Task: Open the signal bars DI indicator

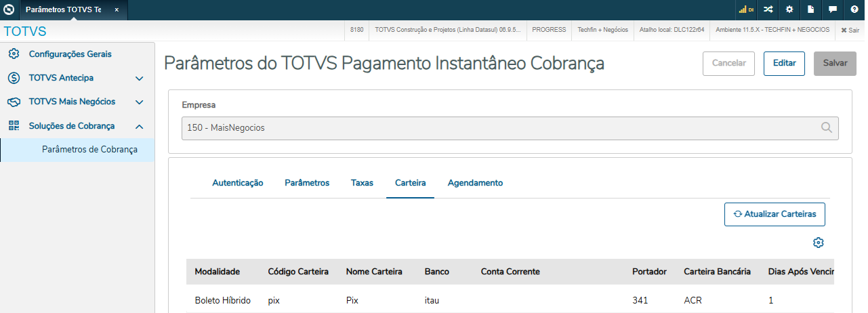Action: click(746, 10)
